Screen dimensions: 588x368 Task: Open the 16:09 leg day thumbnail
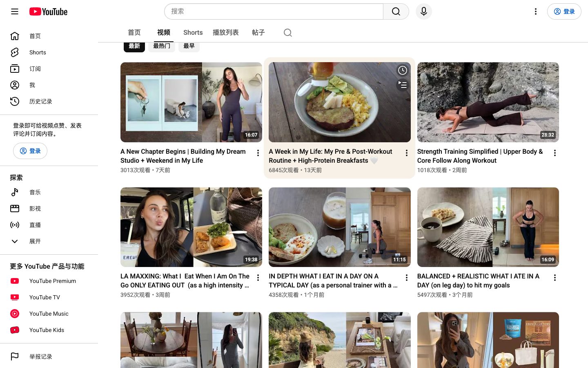[x=488, y=227]
